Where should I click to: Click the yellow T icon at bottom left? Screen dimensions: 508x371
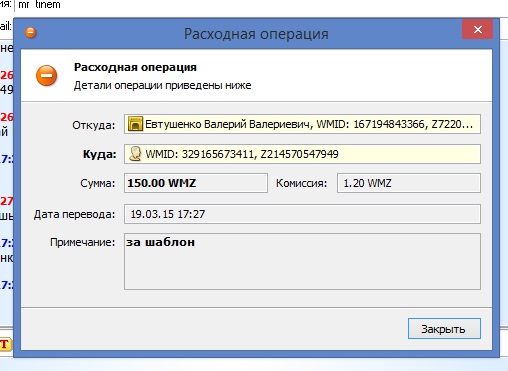click(x=5, y=344)
